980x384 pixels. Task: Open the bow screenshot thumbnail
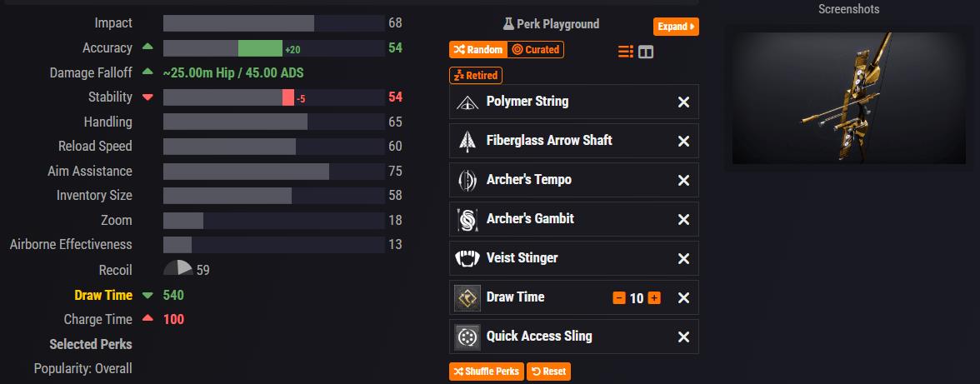click(847, 94)
